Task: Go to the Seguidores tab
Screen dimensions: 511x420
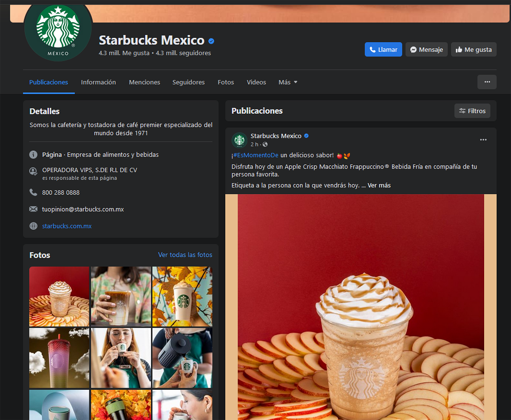Action: pos(189,82)
